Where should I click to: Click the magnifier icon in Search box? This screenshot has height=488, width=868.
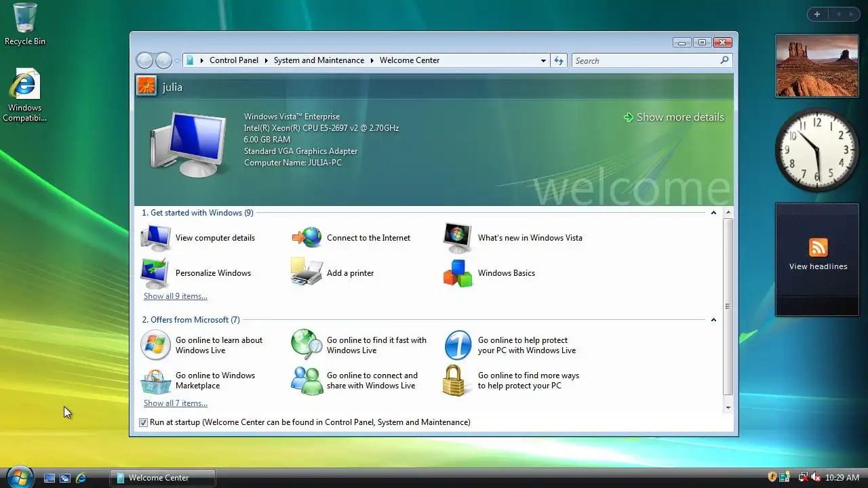click(724, 60)
